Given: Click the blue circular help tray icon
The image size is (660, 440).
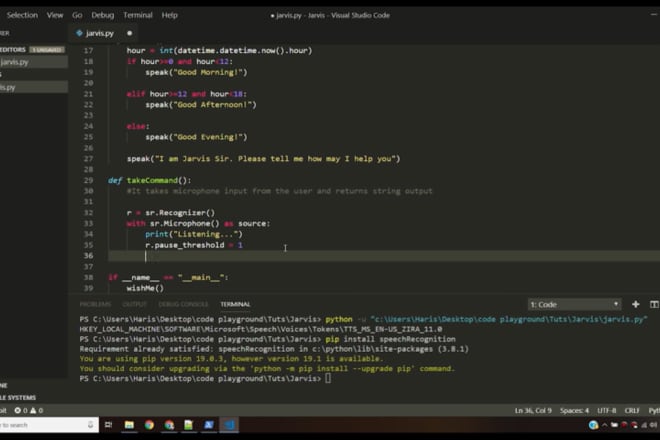Looking at the screenshot, I should (593, 425).
